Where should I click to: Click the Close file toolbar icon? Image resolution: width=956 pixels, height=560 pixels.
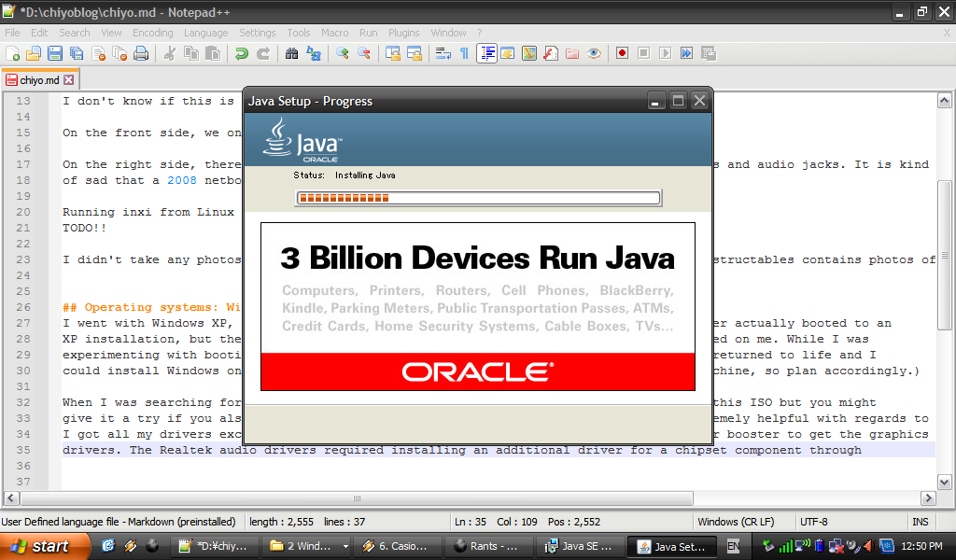tap(98, 53)
